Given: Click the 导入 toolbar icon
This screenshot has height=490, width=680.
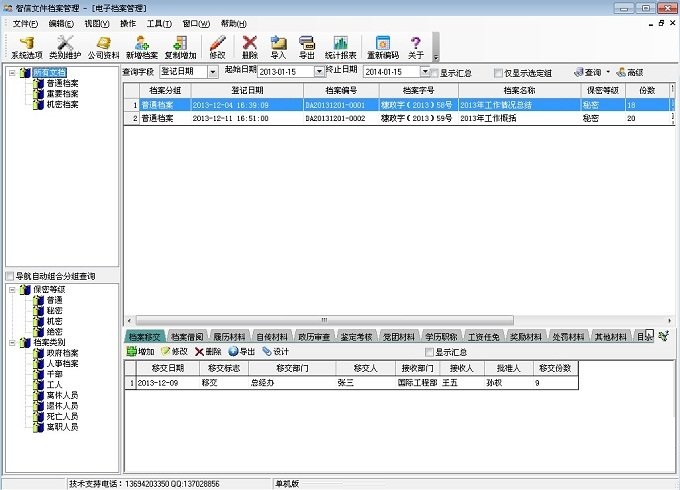Looking at the screenshot, I should pyautogui.click(x=278, y=47).
